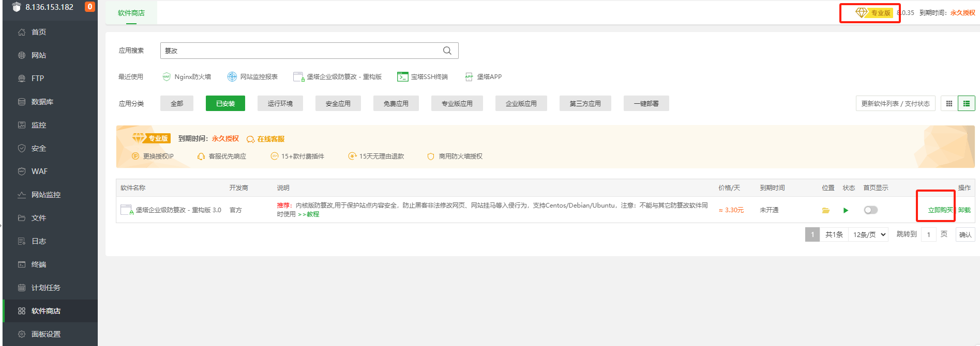Click the 未开通 expiry text

pyautogui.click(x=769, y=210)
